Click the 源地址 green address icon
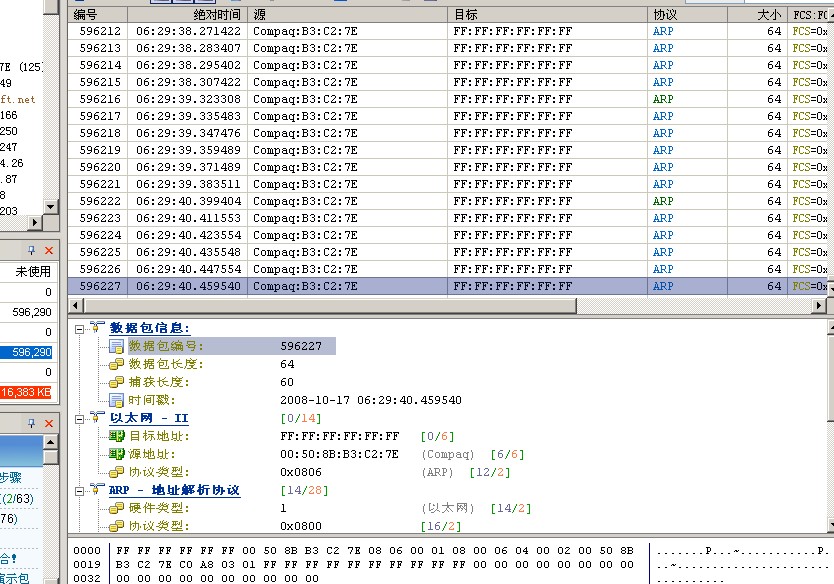834x584 pixels. (116, 454)
